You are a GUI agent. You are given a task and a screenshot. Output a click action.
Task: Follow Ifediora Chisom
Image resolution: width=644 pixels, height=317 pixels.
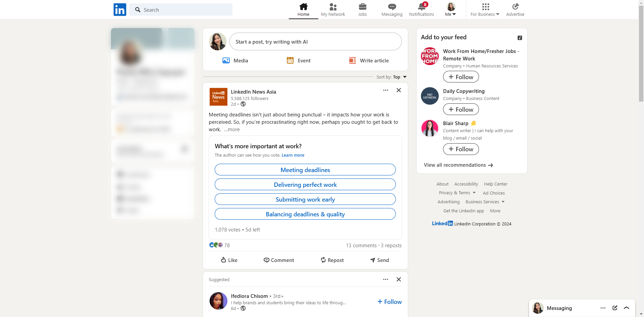[390, 302]
